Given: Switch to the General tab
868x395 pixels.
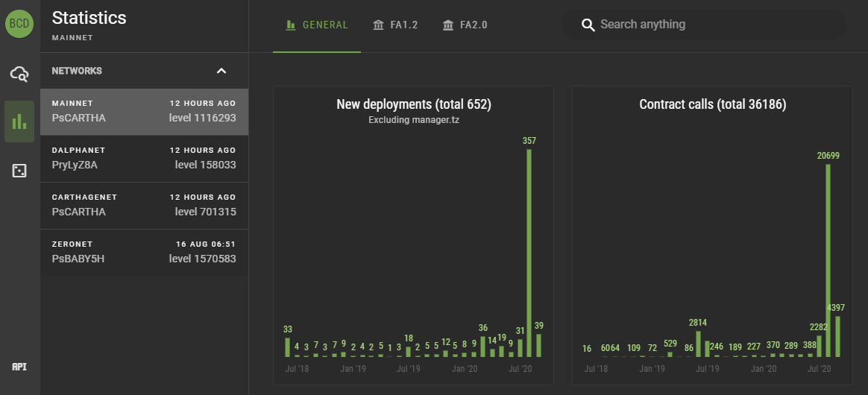Looking at the screenshot, I should click(x=317, y=26).
